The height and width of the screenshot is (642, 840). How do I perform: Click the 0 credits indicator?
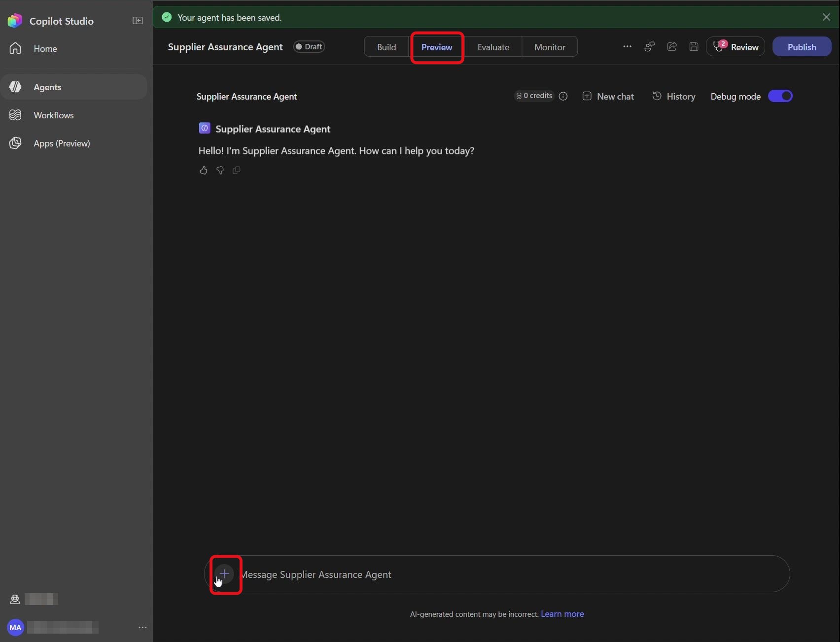point(534,96)
